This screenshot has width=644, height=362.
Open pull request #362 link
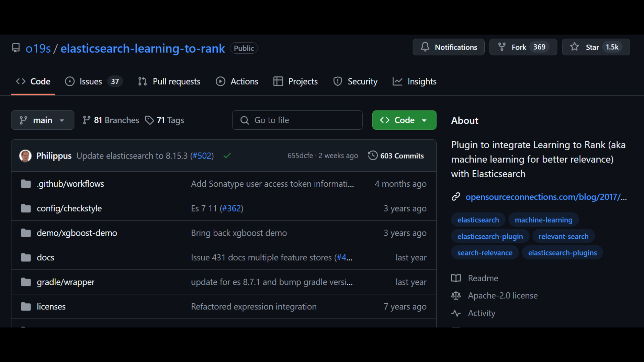(x=231, y=208)
